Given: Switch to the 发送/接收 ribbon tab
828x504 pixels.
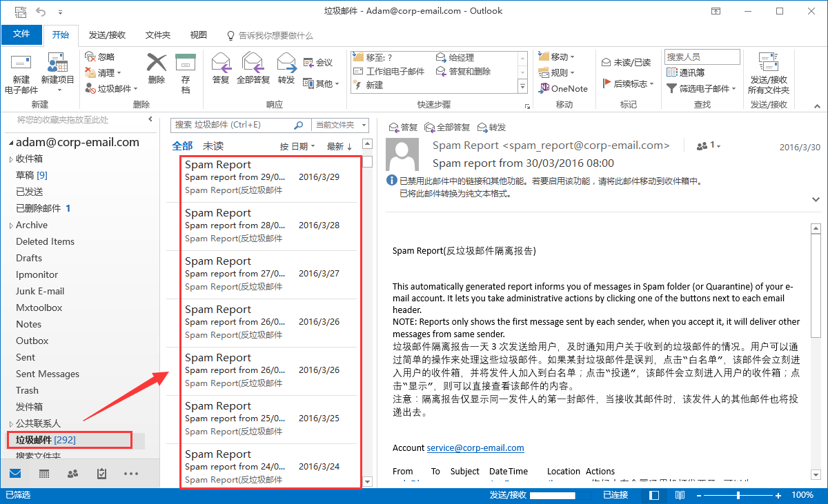Looking at the screenshot, I should 107,35.
